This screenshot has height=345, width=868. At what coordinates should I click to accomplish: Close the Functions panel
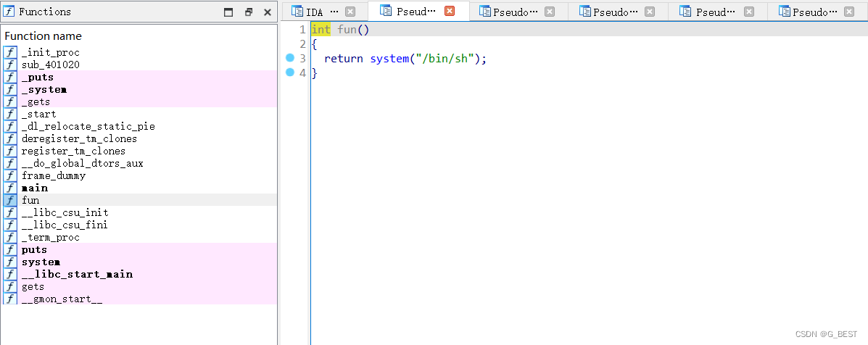pyautogui.click(x=268, y=12)
